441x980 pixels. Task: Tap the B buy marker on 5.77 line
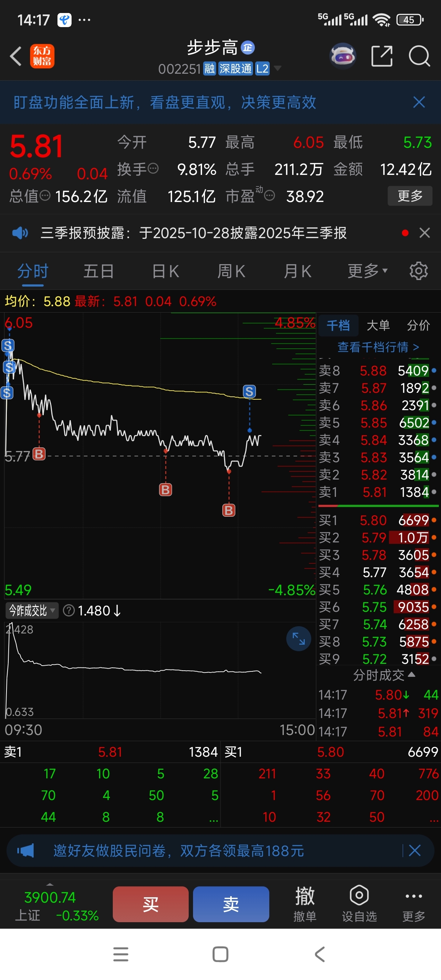click(x=39, y=454)
